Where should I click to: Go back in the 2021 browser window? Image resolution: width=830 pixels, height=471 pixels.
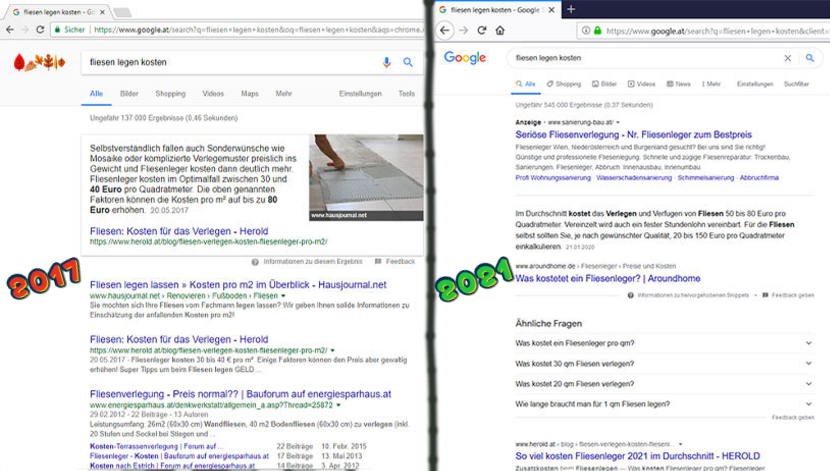pyautogui.click(x=445, y=30)
